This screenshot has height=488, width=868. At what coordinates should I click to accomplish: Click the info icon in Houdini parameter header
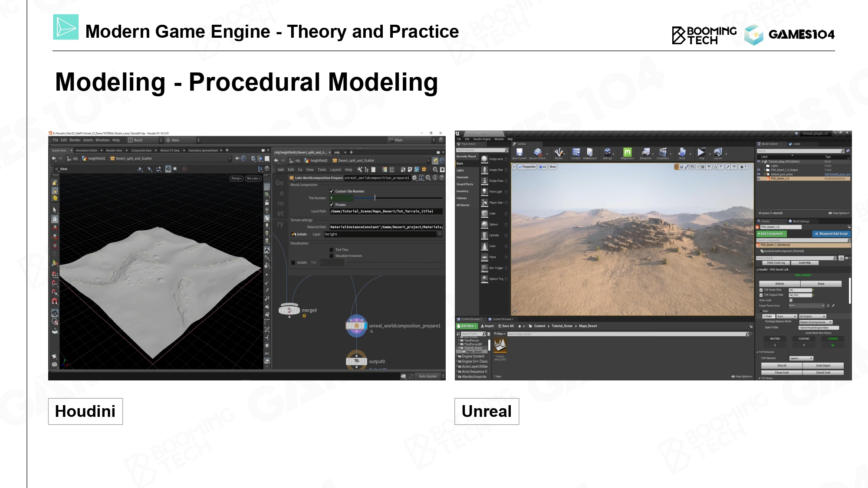[x=435, y=178]
